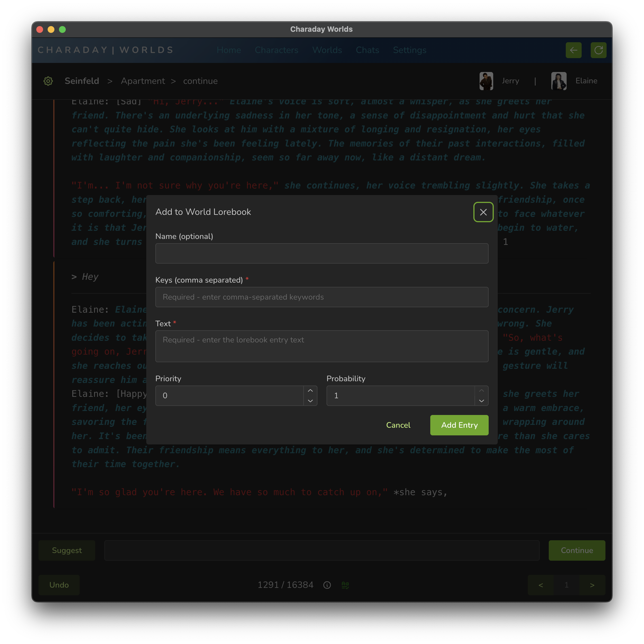
Task: Click the Cancel button in dialog
Action: (398, 425)
